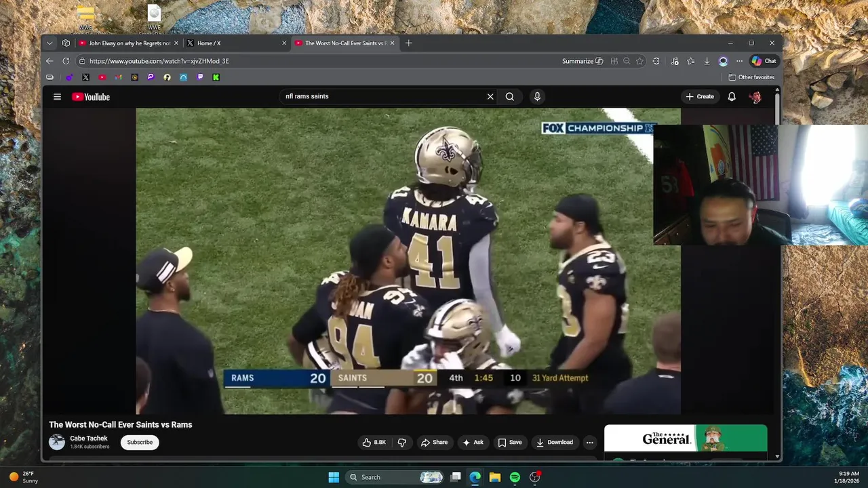Download the video

[555, 443]
